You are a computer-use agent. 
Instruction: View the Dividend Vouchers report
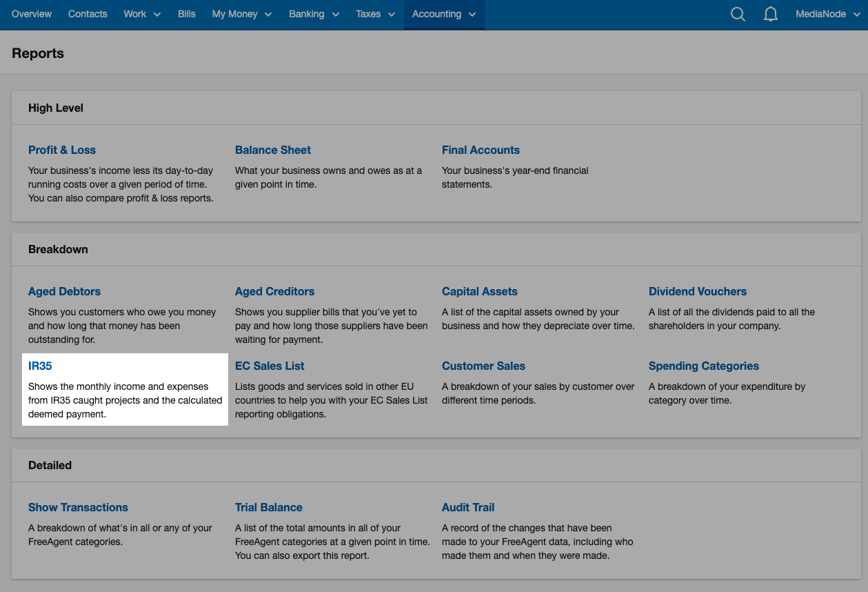tap(698, 292)
